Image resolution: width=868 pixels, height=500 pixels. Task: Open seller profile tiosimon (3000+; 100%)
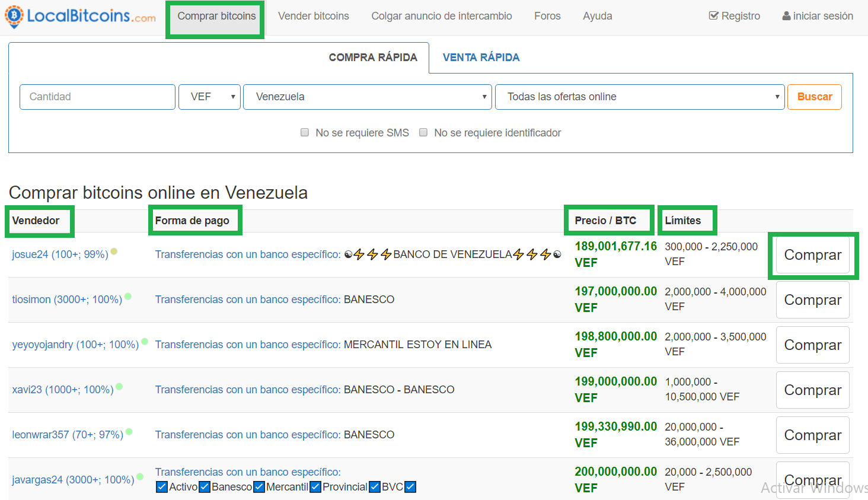(67, 300)
